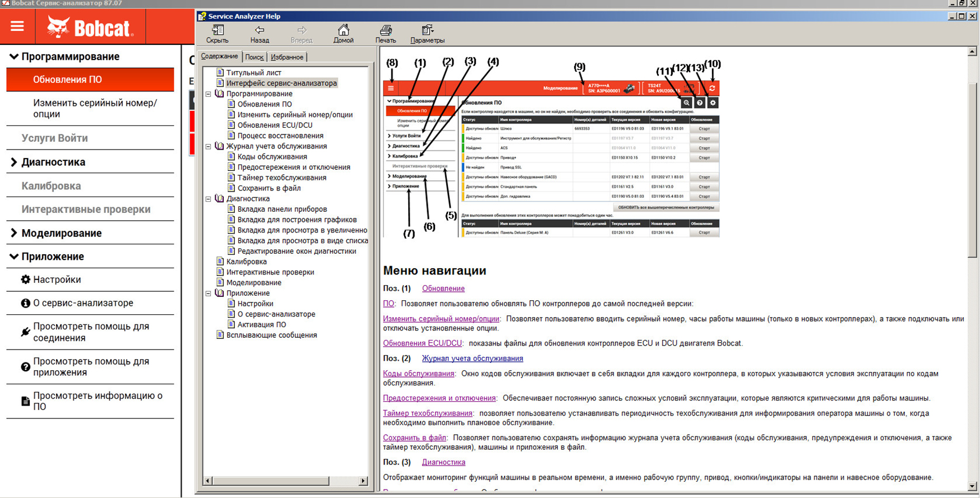Open Настройки with the gear icon
The width and height of the screenshot is (980, 498).
click(26, 280)
